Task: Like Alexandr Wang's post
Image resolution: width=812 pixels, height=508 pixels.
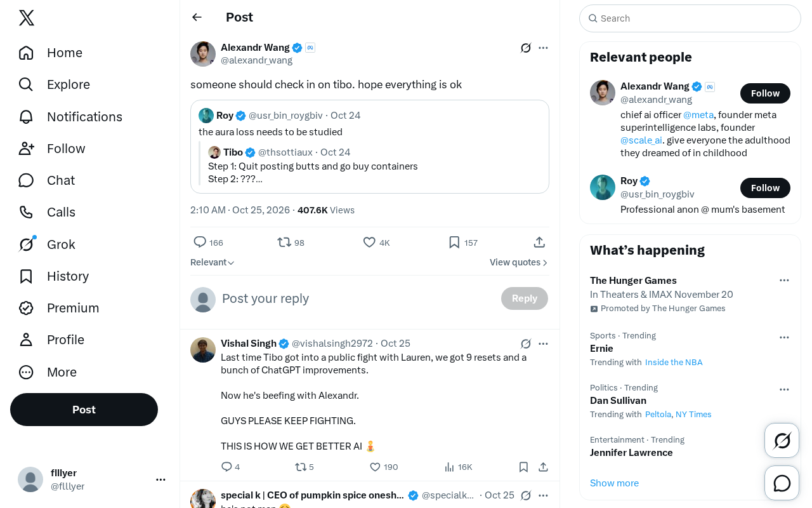Action: click(376, 243)
